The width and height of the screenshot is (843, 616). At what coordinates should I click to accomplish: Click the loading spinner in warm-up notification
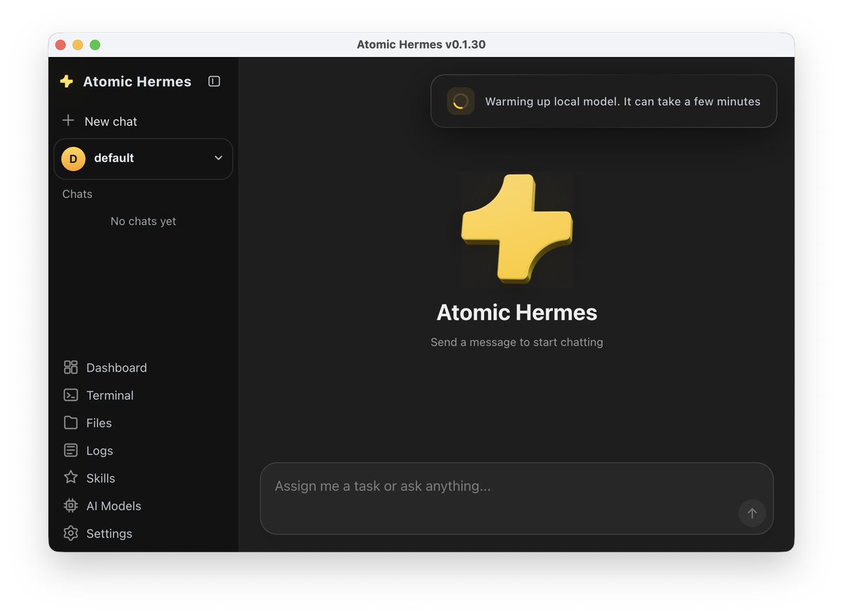point(461,101)
